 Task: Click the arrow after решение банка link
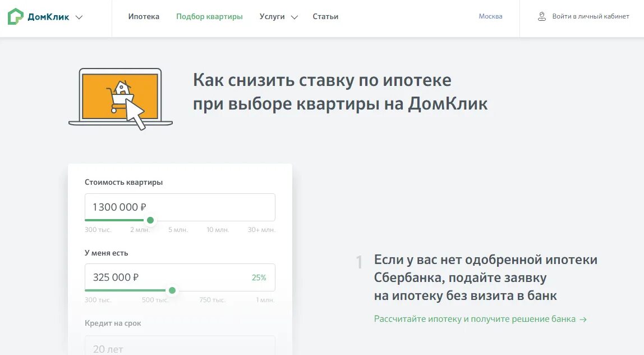click(583, 320)
